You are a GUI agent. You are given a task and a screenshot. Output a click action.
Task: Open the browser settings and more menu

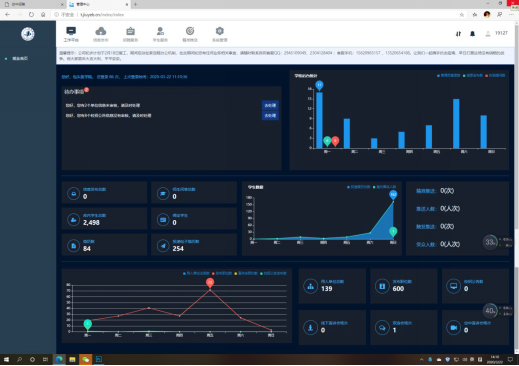pyautogui.click(x=511, y=15)
